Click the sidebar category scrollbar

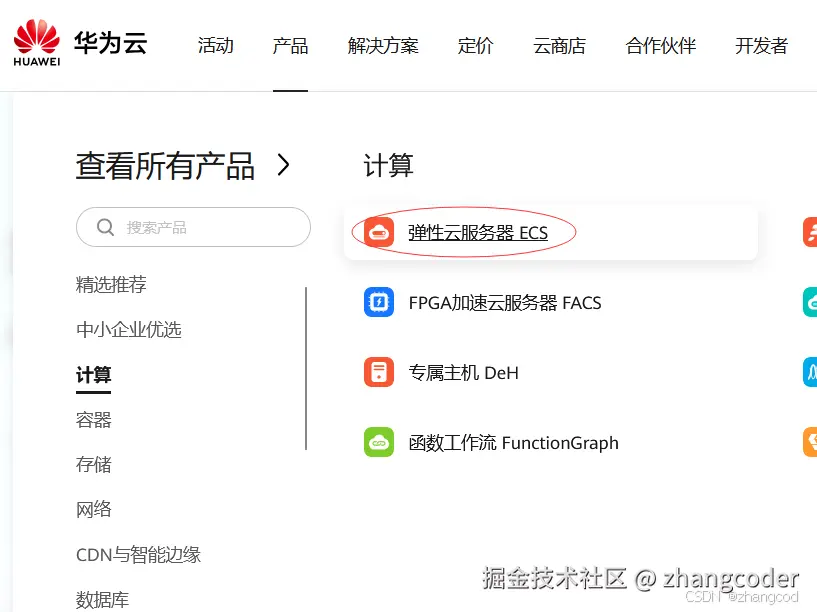coord(306,368)
